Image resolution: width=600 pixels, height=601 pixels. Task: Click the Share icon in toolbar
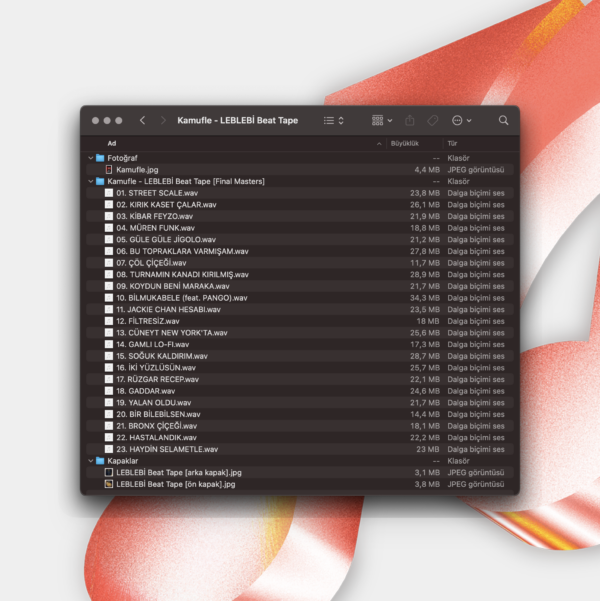pyautogui.click(x=410, y=120)
